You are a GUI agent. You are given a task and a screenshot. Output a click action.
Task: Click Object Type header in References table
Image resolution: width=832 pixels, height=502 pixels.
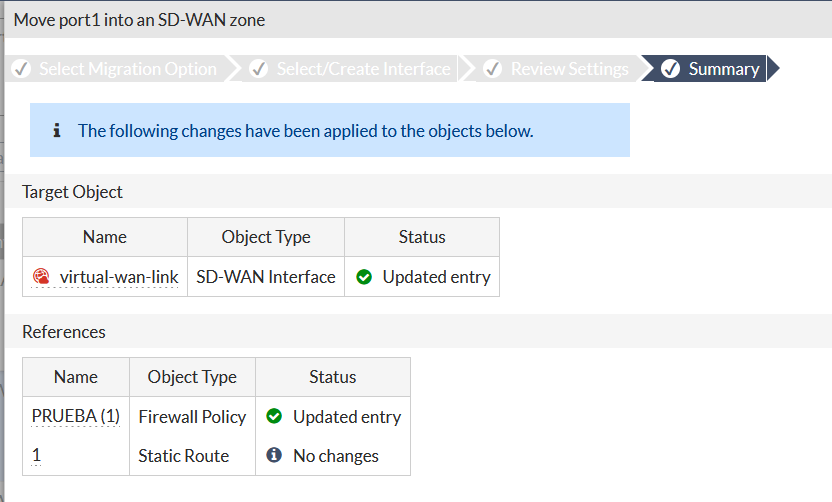192,377
